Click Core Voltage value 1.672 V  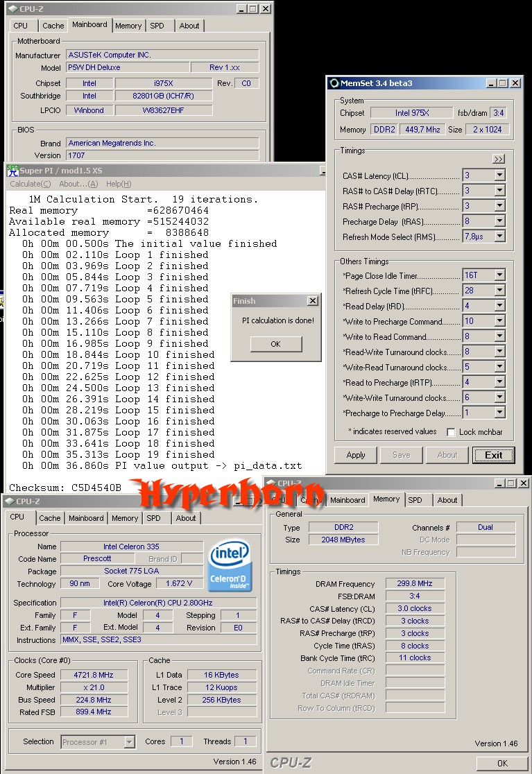[x=179, y=583]
